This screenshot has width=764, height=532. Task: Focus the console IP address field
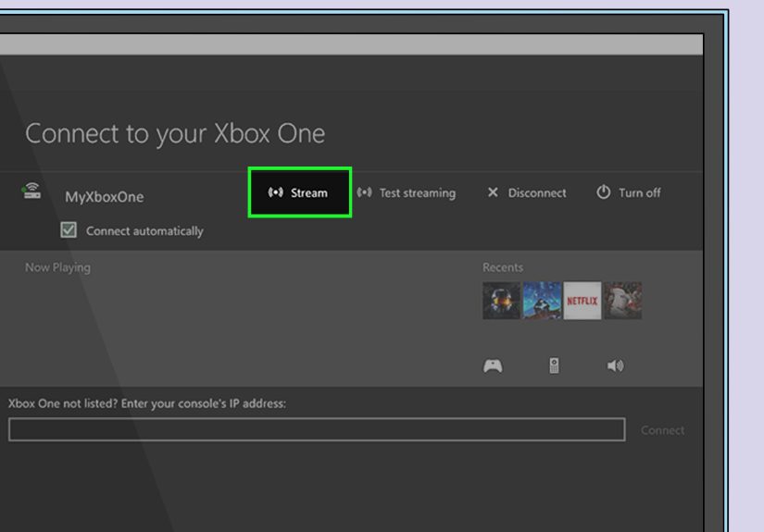[x=317, y=429]
